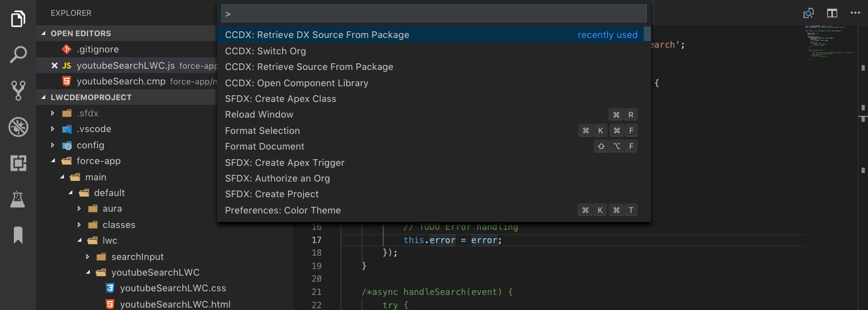Expand the classes folder
The width and height of the screenshot is (868, 310).
tap(79, 225)
